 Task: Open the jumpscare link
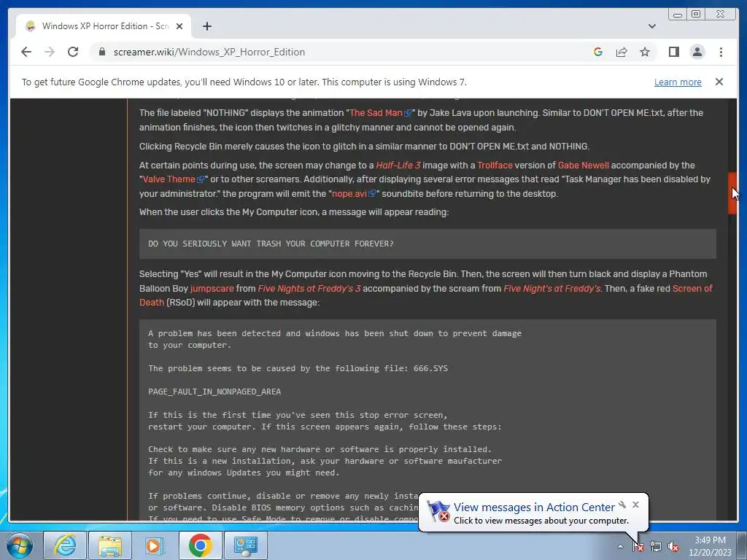pos(212,289)
